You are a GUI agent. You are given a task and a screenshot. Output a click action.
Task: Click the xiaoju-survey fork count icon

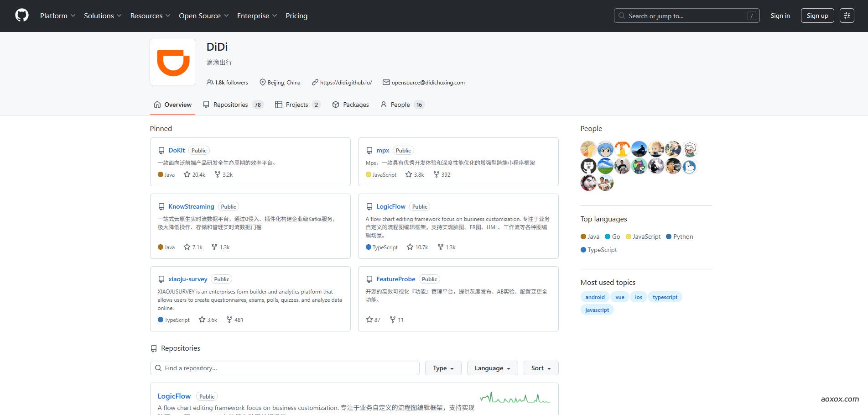229,320
